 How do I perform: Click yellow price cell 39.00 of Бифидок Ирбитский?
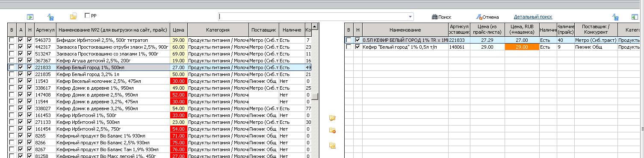tap(178, 40)
